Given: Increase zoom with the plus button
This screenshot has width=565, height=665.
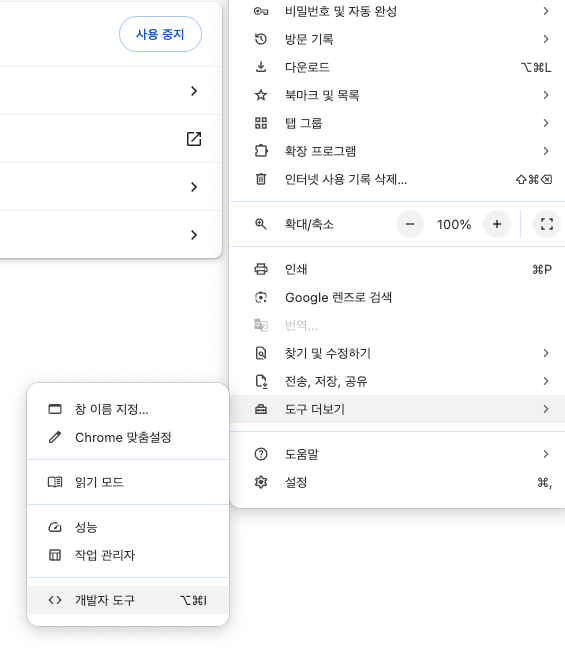Looking at the screenshot, I should [497, 224].
